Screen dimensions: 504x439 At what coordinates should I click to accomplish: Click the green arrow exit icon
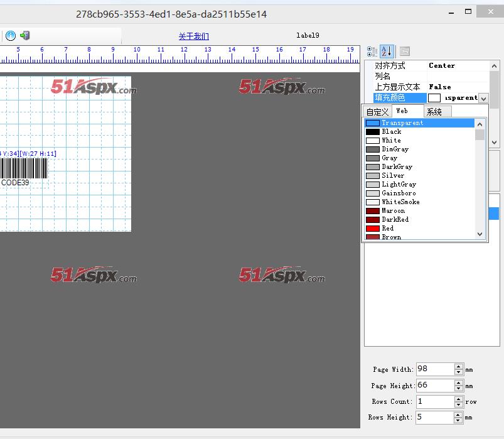coord(24,35)
